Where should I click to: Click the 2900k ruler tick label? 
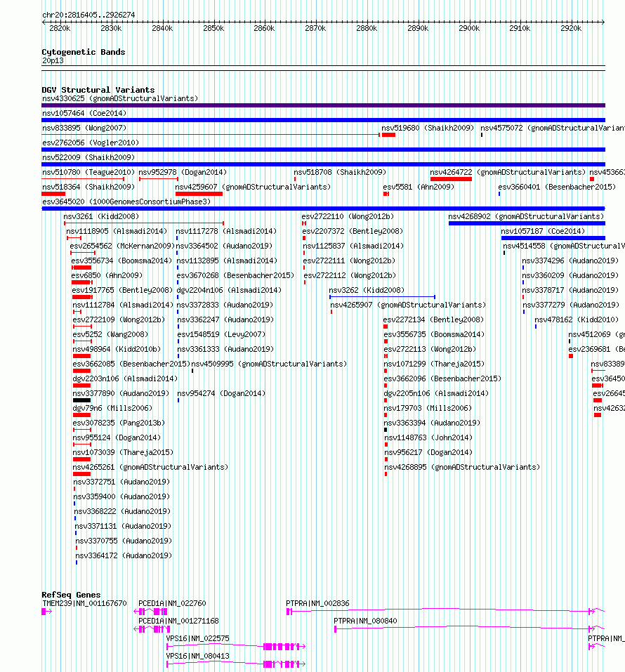[x=469, y=28]
